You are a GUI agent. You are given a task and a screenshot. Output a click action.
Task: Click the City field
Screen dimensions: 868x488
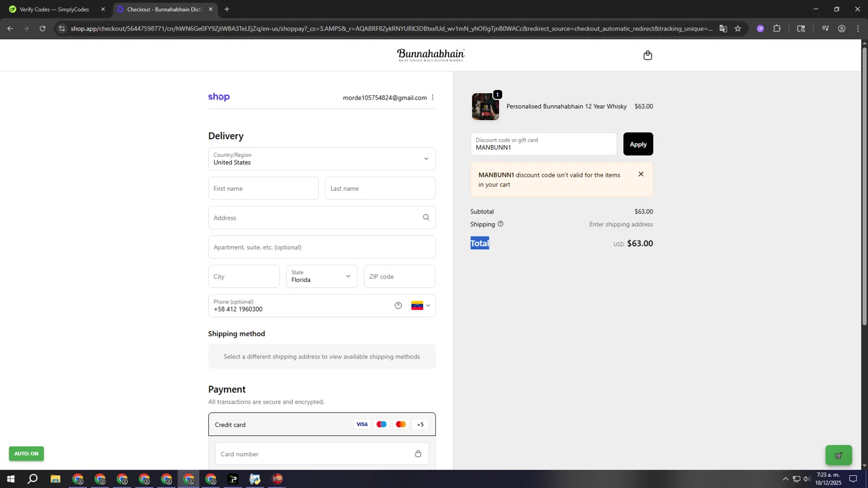click(x=244, y=276)
